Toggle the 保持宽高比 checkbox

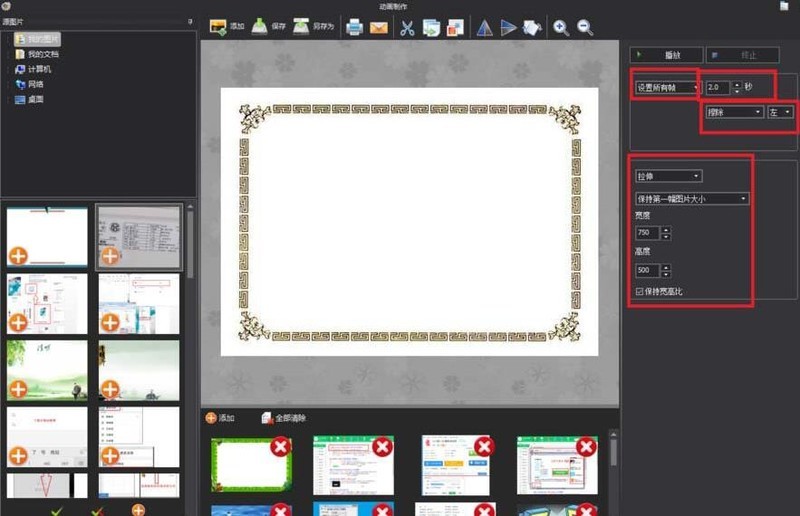[x=640, y=291]
